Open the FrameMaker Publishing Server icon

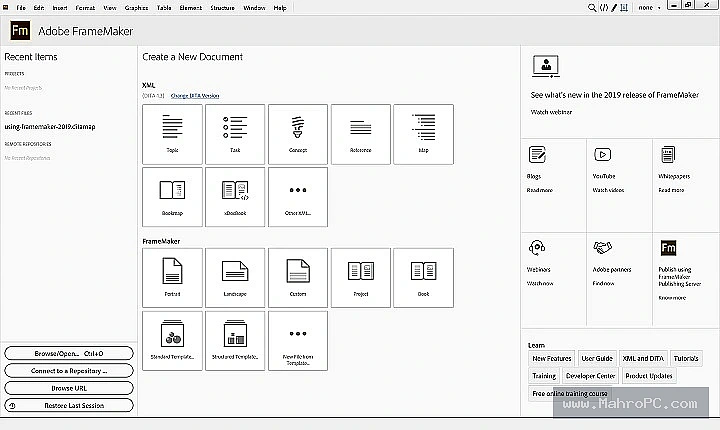pyautogui.click(x=668, y=248)
